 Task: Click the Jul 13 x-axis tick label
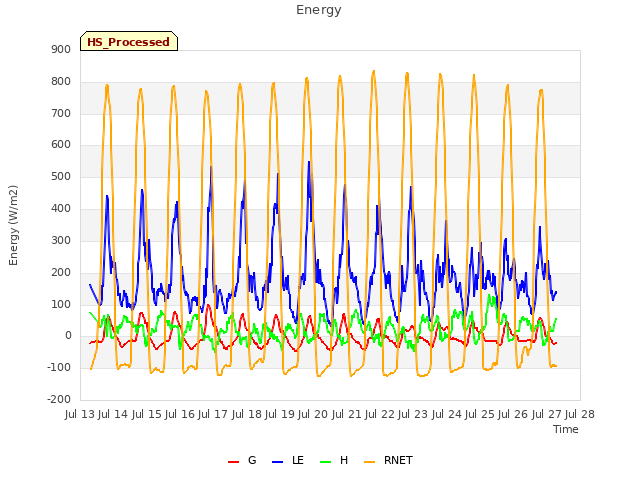click(80, 414)
